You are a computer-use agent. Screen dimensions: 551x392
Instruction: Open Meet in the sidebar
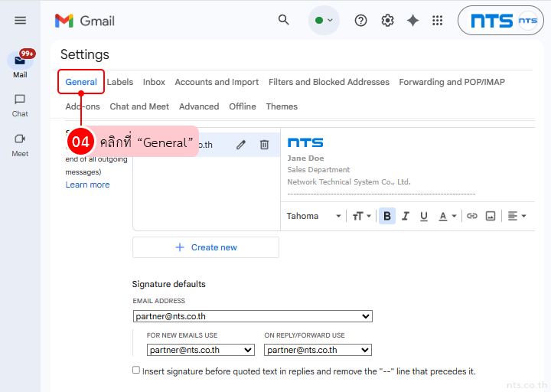point(20,145)
